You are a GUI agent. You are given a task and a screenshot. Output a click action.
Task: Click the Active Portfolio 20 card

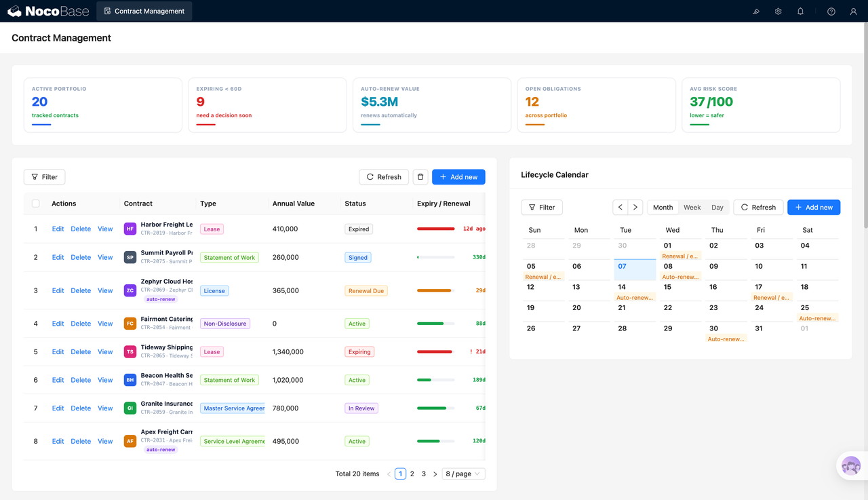click(x=103, y=105)
